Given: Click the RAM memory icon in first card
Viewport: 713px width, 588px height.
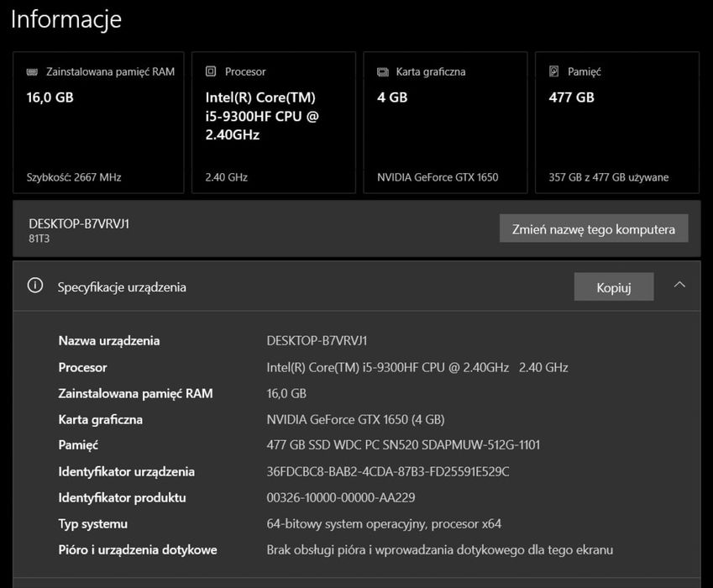Looking at the screenshot, I should click(32, 72).
